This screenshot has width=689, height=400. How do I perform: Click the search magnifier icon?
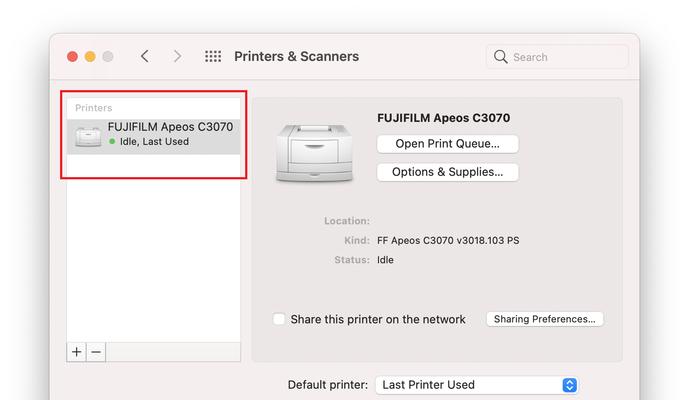coord(501,57)
